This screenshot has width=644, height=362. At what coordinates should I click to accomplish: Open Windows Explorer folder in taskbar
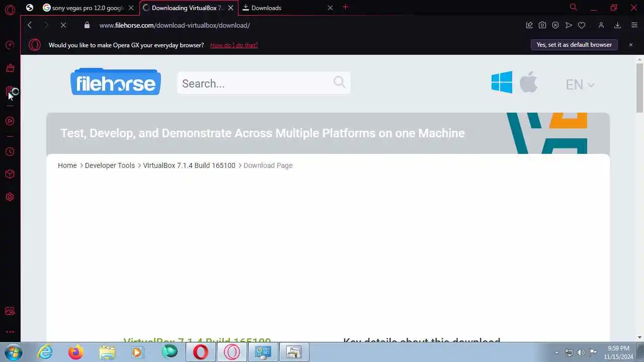[x=107, y=352]
